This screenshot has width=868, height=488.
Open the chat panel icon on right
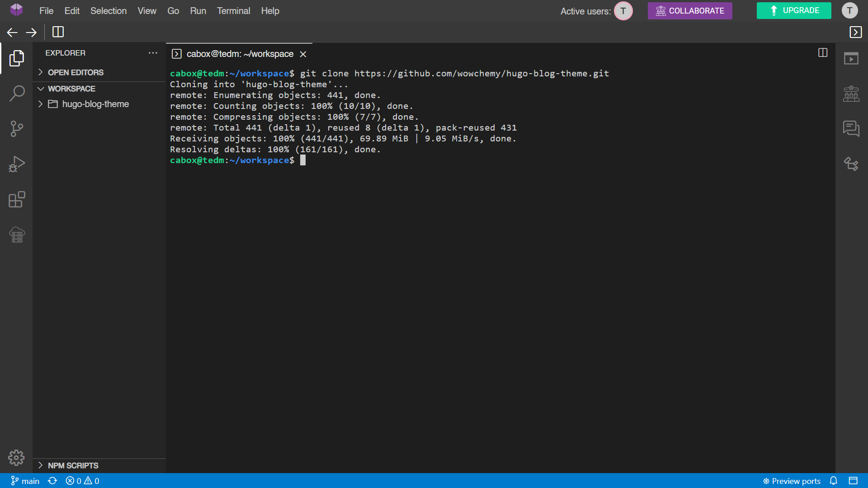[851, 129]
